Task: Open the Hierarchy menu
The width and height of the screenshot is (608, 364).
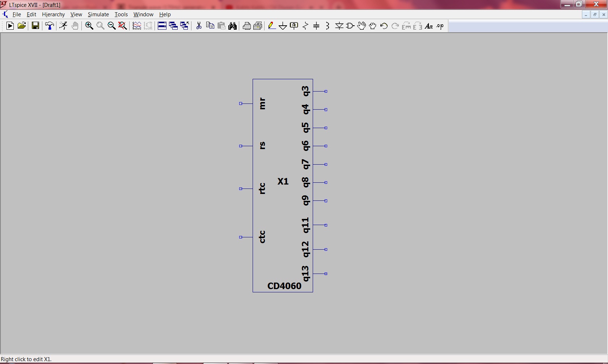Action: pos(53,14)
